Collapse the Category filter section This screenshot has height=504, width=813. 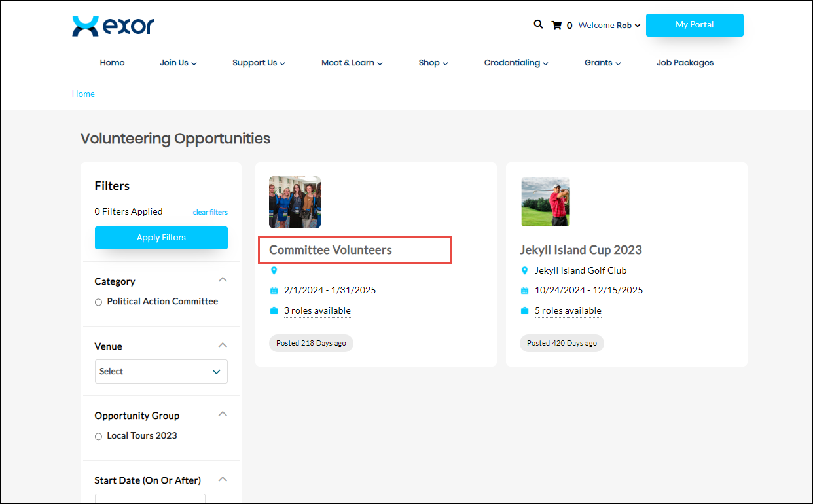click(223, 280)
